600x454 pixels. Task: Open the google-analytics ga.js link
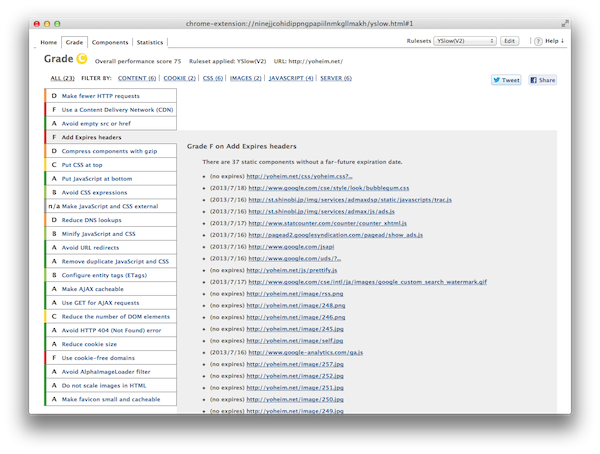[305, 353]
